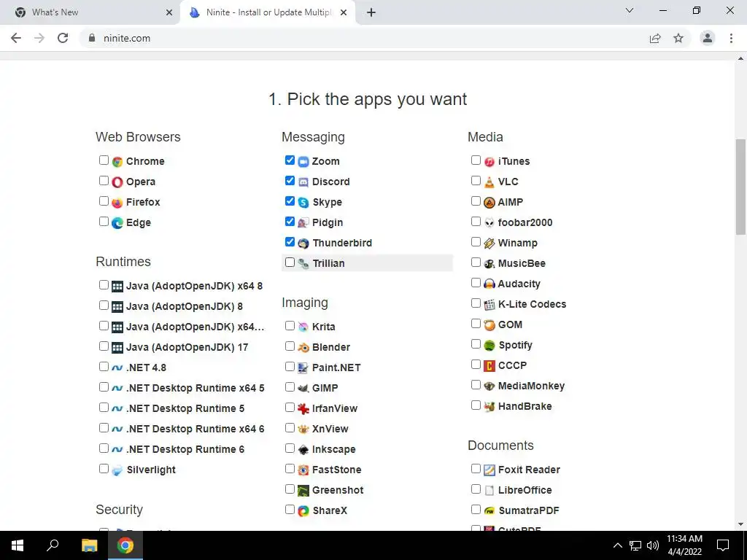Open the tab search dropdown chevron
The width and height of the screenshot is (747, 560).
pyautogui.click(x=630, y=10)
